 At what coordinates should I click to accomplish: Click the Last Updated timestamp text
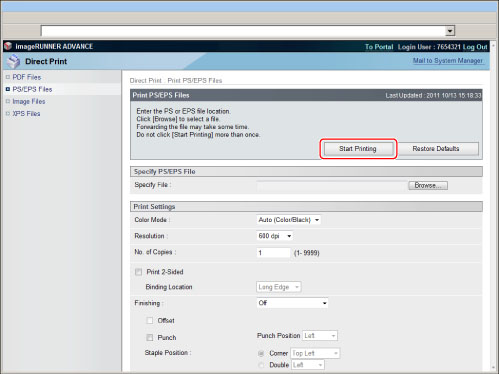pyautogui.click(x=433, y=96)
